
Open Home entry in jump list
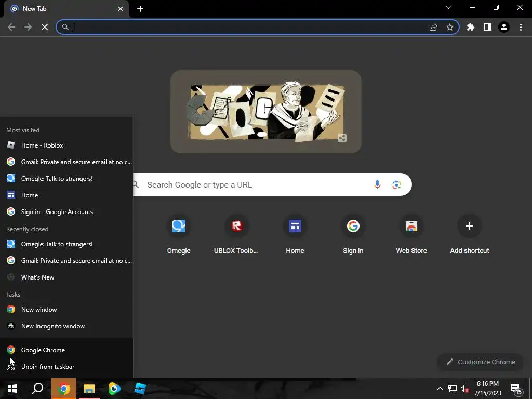pos(66,195)
